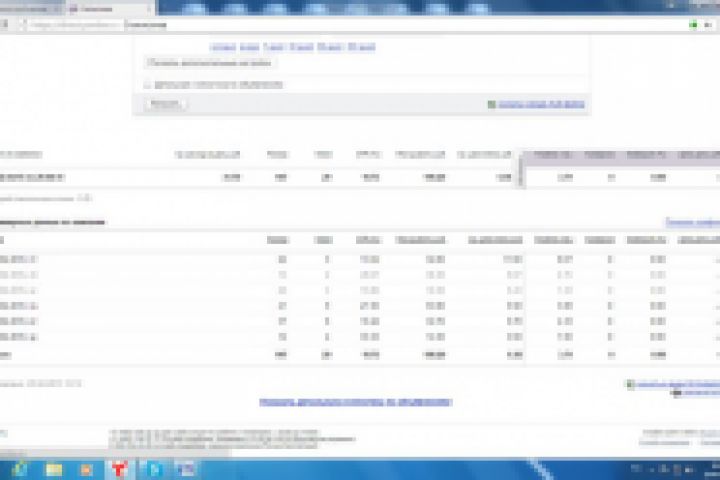Open the light blue taskbar icon beside the red Y
This screenshot has height=480, width=720.
pos(154,469)
